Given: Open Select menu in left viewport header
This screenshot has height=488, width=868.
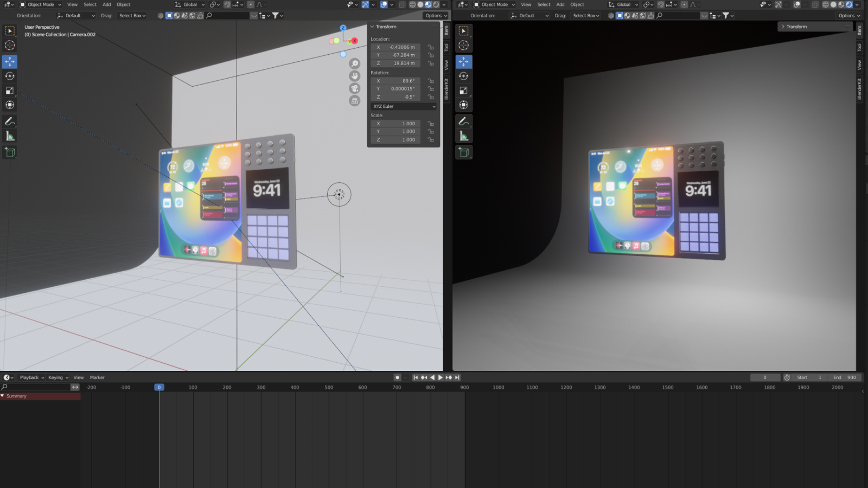Looking at the screenshot, I should 90,4.
